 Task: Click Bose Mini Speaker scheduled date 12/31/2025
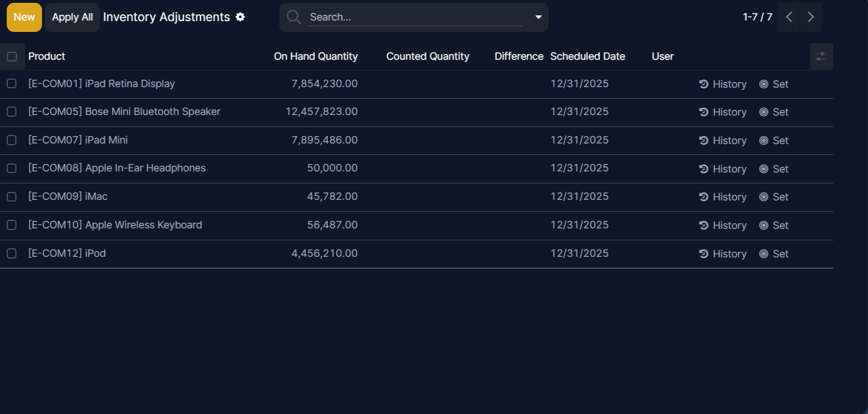pyautogui.click(x=579, y=112)
